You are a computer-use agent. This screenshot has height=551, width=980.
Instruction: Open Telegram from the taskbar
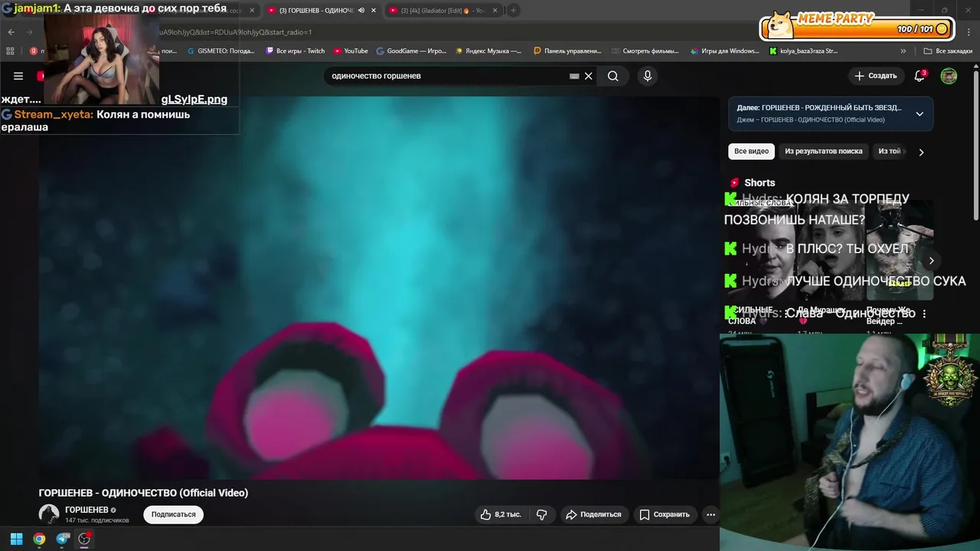coord(63,539)
